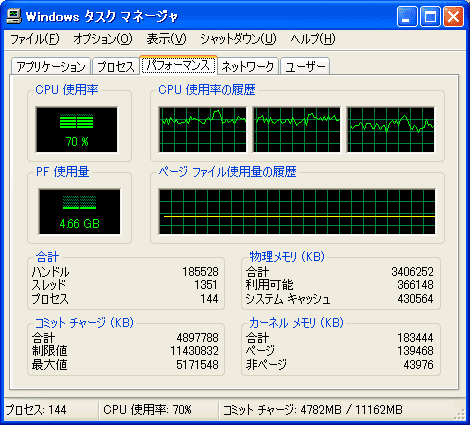
Task: Switch to the ユーザー tab
Action: (x=305, y=66)
